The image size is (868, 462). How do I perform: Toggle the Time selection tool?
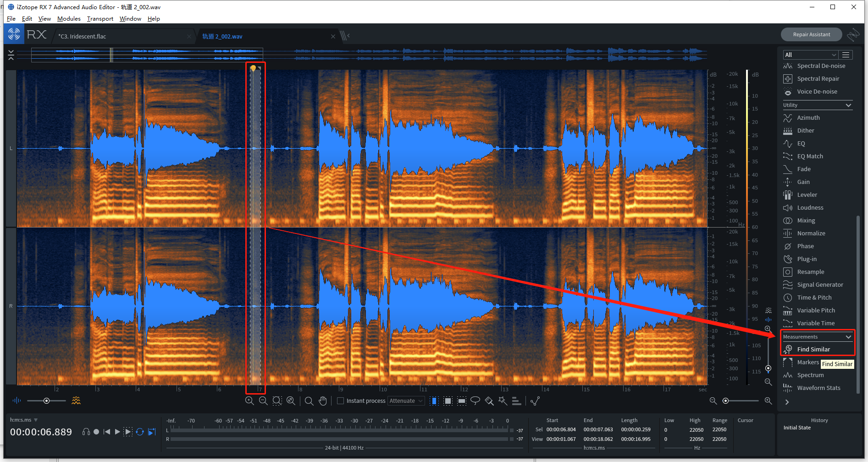tap(434, 401)
